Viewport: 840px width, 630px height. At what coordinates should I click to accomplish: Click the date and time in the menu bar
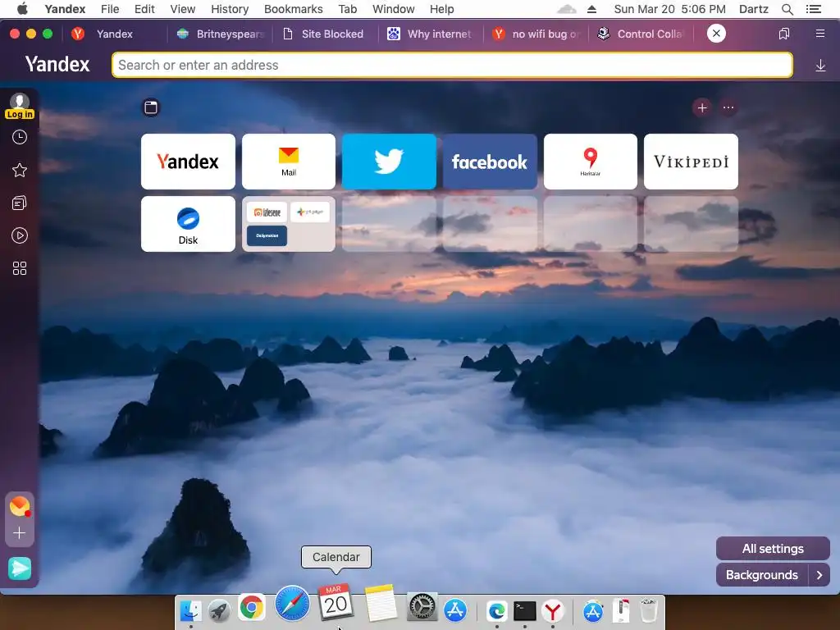coord(669,9)
